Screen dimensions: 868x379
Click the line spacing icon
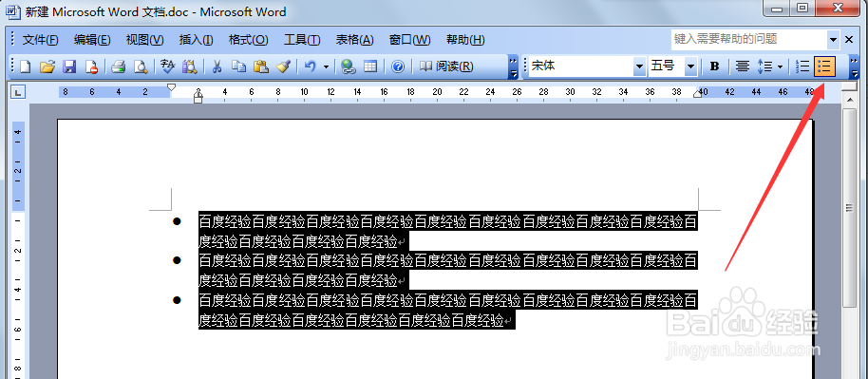(x=764, y=67)
